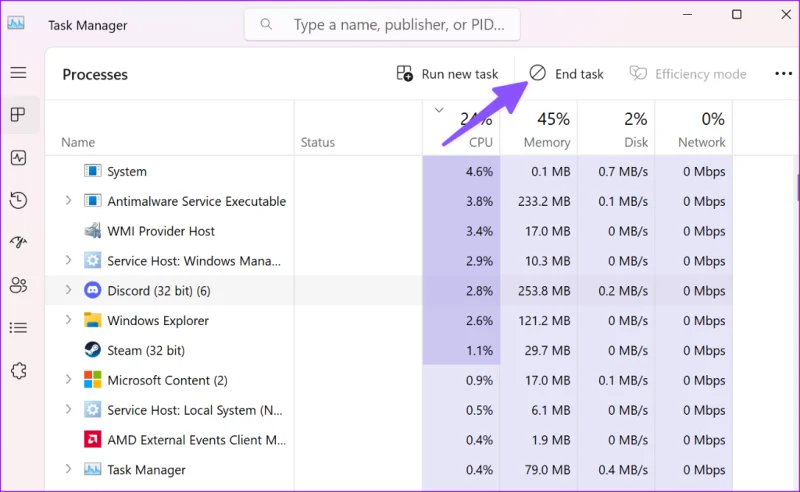Click the Antimalware Service Executable icon
Viewport: 800px width, 492px height.
(x=92, y=201)
